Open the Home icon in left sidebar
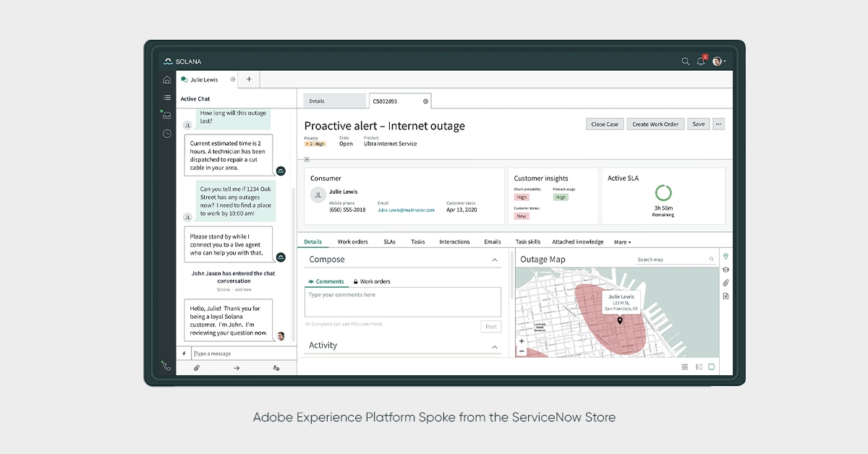Viewport: 868px width, 454px height. click(x=167, y=80)
